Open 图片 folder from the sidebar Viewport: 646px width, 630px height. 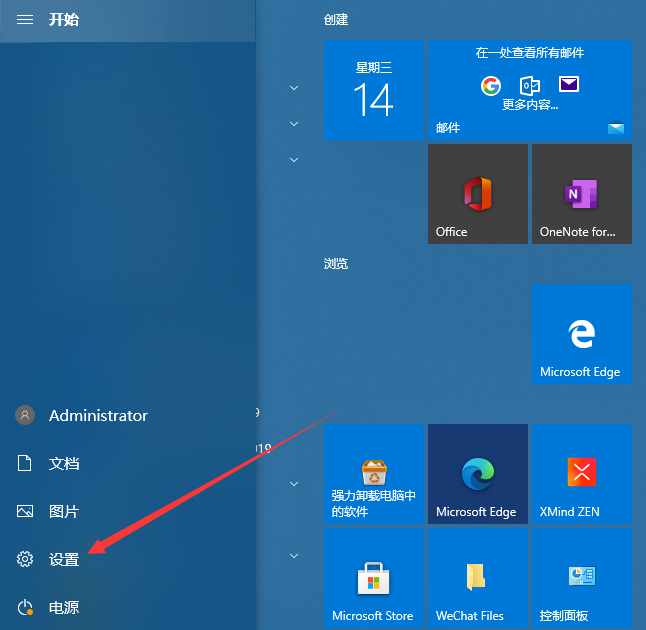coord(63,511)
